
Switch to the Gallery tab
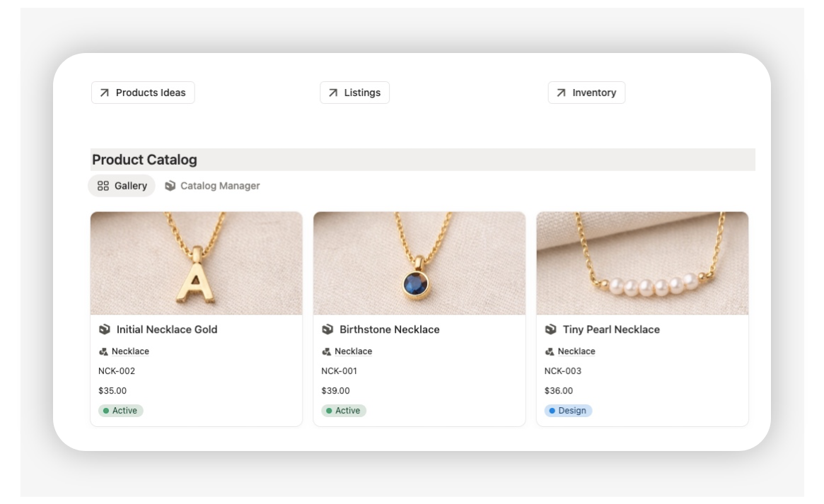click(x=121, y=185)
